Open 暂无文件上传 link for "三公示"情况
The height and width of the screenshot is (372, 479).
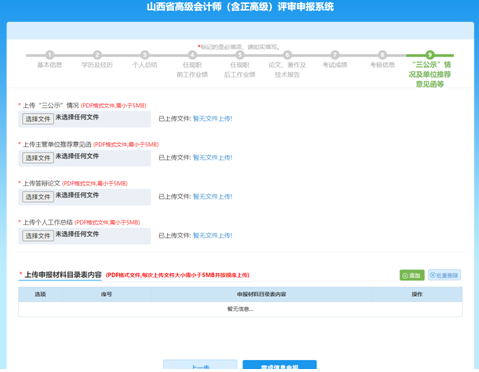pos(213,119)
